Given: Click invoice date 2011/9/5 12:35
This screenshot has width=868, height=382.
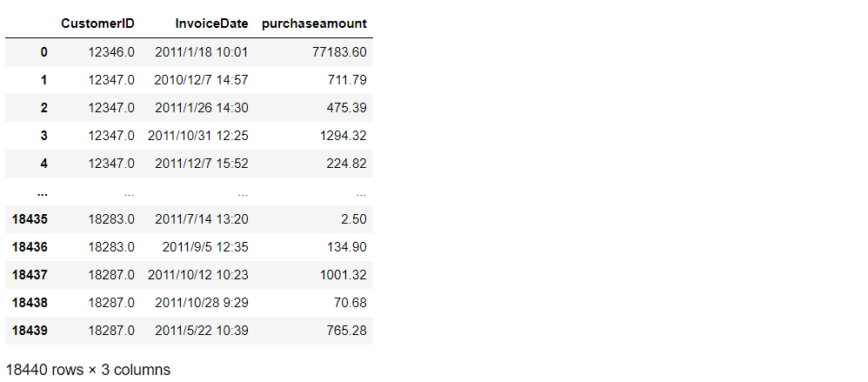Looking at the screenshot, I should coord(204,247).
